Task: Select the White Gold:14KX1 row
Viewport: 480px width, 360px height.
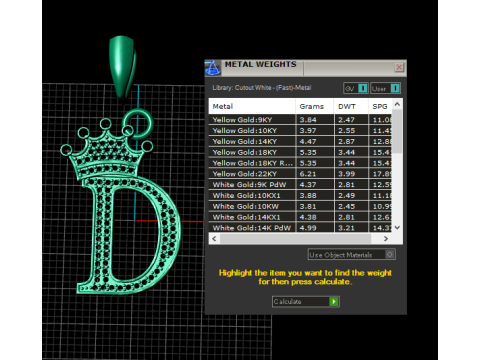Action: [300, 217]
